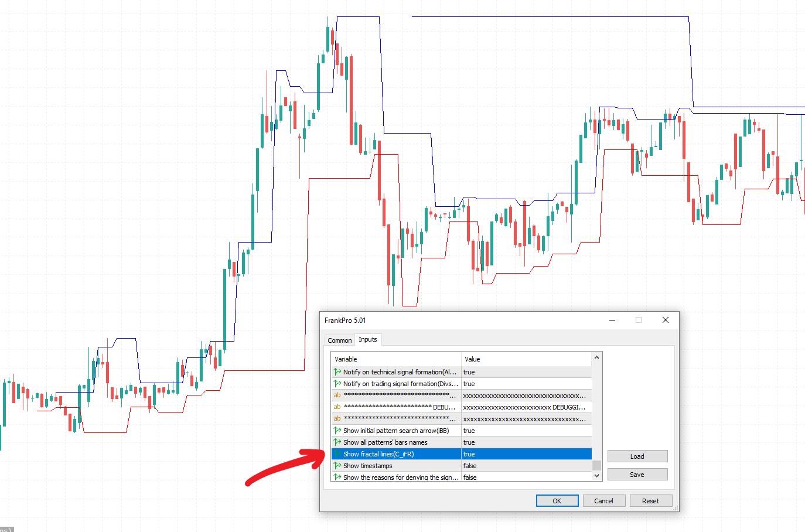The height and width of the screenshot is (532, 805).
Task: Switch to the Common tab
Action: (340, 340)
